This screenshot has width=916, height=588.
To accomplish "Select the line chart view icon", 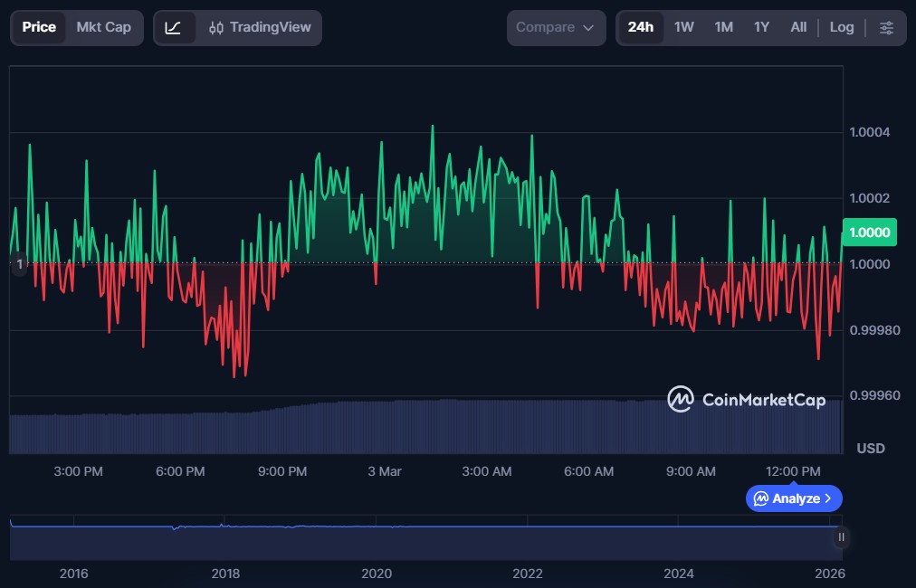I will (174, 27).
